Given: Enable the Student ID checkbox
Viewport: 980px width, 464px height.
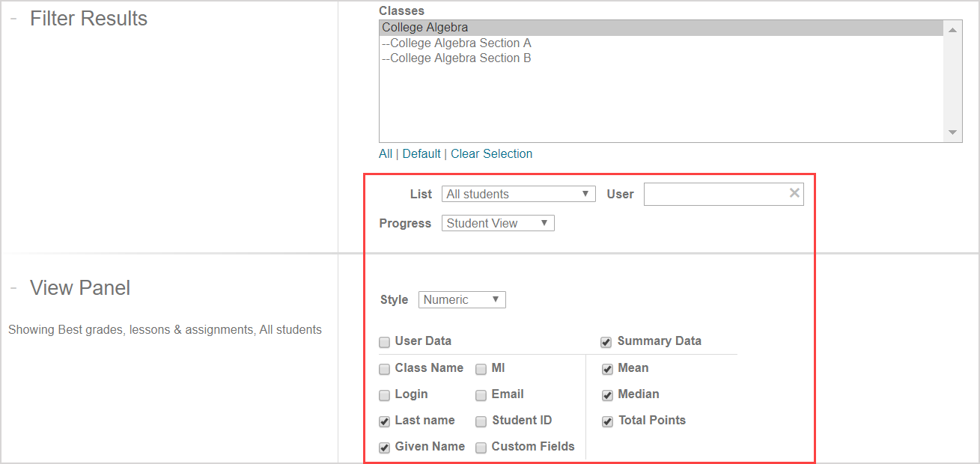Looking at the screenshot, I should click(481, 421).
